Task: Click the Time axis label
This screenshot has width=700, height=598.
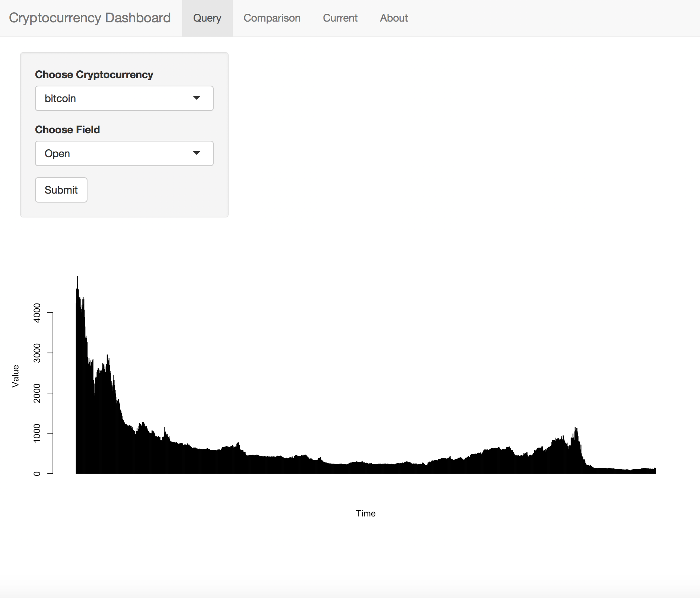Action: click(366, 513)
